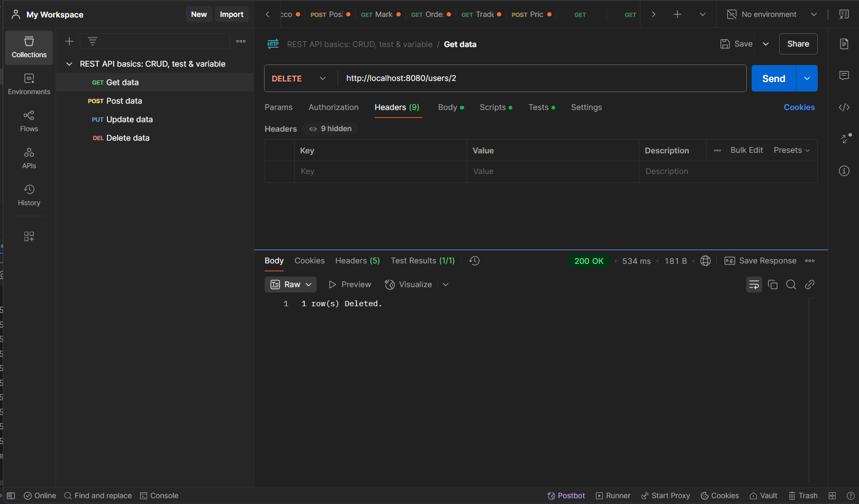This screenshot has width=859, height=504.
Task: Switch to the Params tab
Action: click(278, 107)
